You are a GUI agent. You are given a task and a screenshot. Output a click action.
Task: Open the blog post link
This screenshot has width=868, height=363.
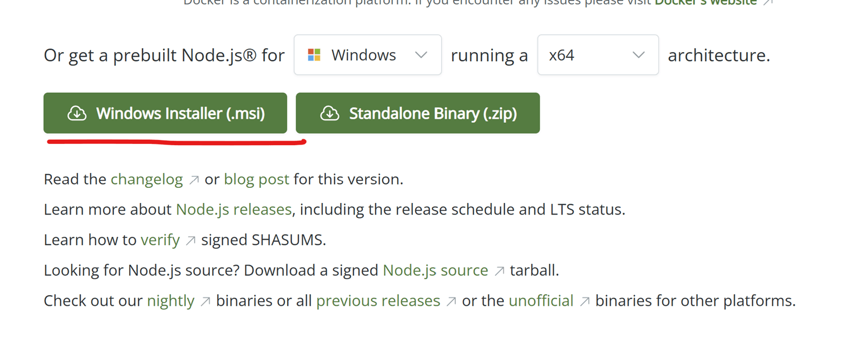tap(257, 179)
